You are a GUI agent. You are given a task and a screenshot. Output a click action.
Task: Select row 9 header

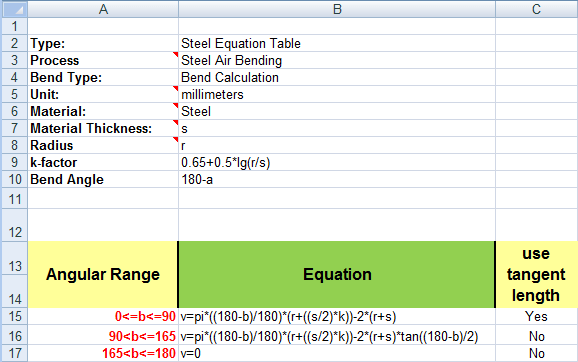click(x=14, y=162)
